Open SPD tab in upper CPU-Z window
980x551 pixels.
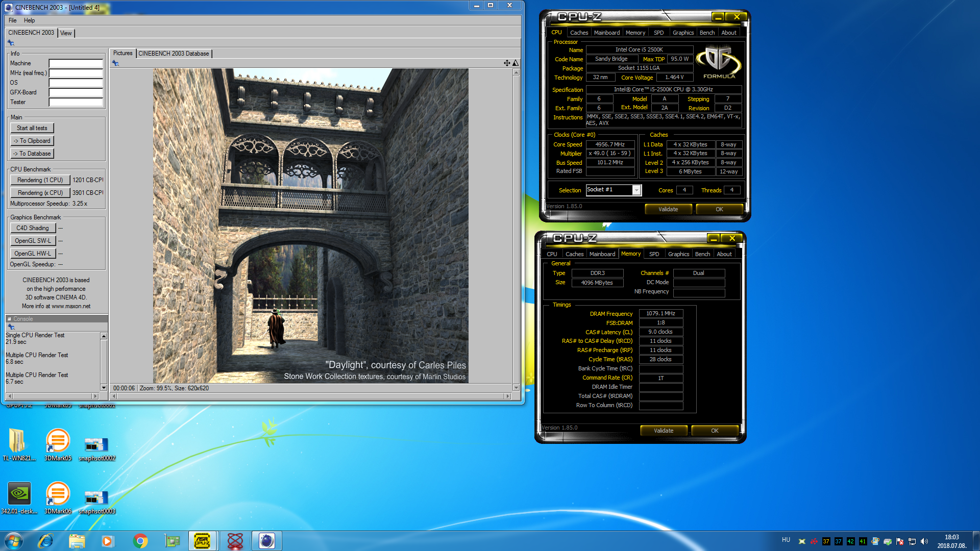[659, 33]
